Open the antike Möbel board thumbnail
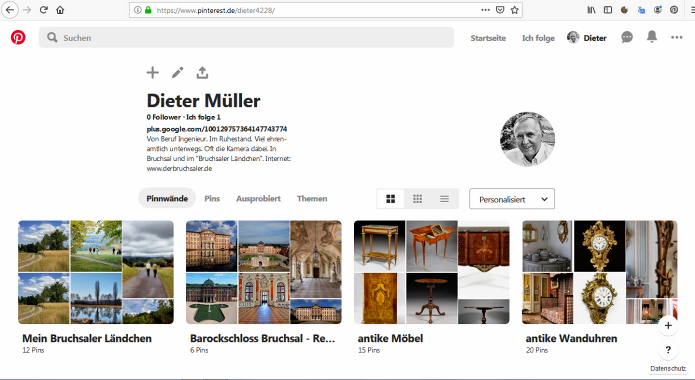 pos(432,272)
